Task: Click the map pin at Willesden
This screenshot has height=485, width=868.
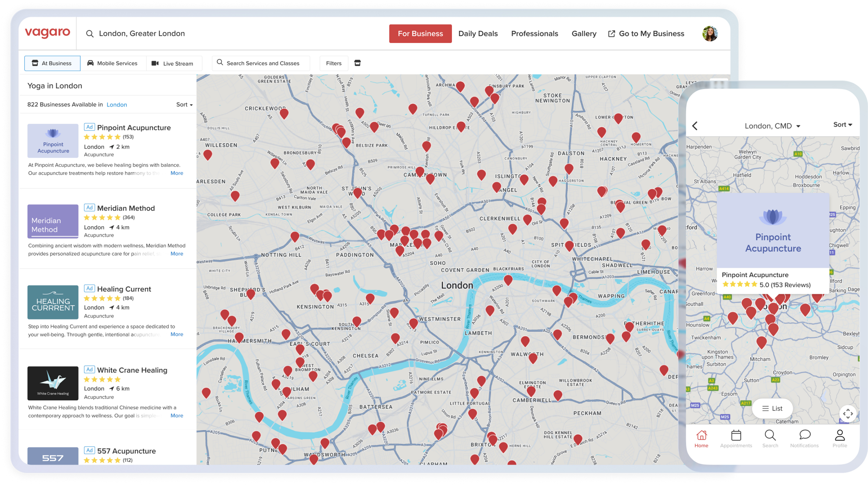Action: click(208, 155)
